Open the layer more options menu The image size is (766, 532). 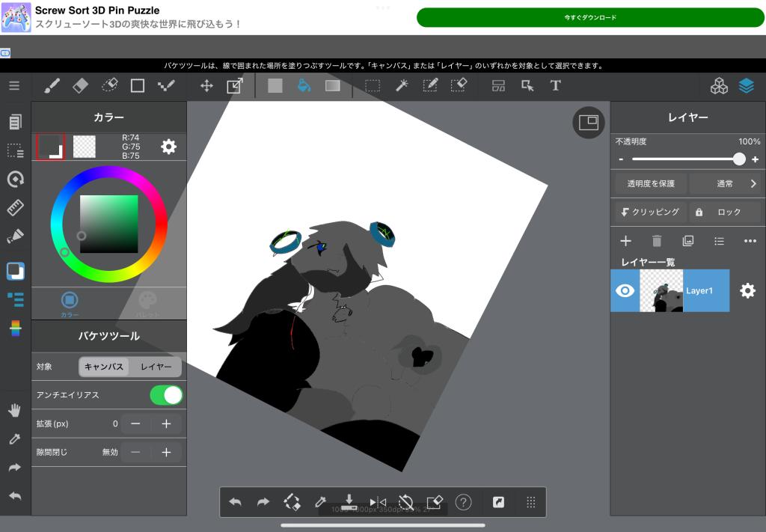(750, 241)
